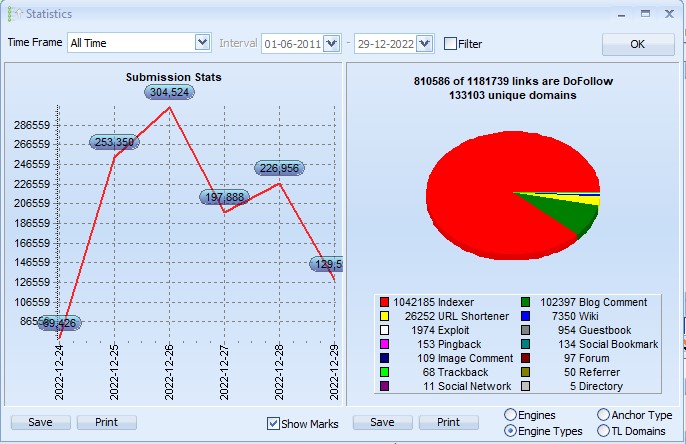
Task: Click the purple Social Network legend swatch
Action: pos(384,386)
